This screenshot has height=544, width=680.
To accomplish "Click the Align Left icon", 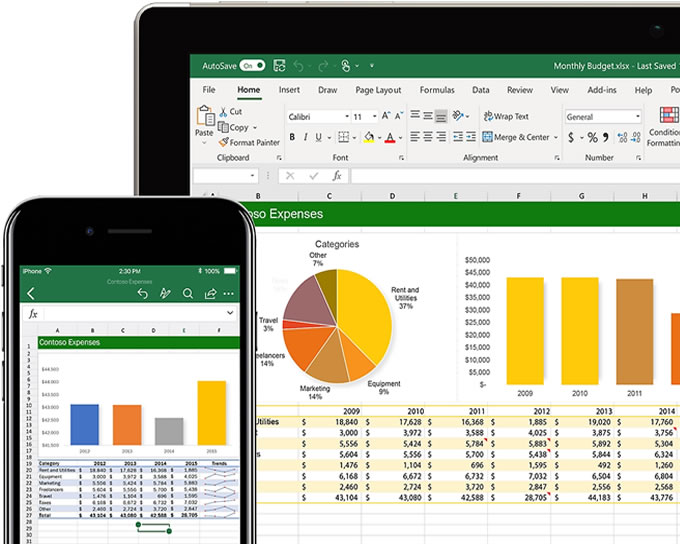I will (415, 137).
